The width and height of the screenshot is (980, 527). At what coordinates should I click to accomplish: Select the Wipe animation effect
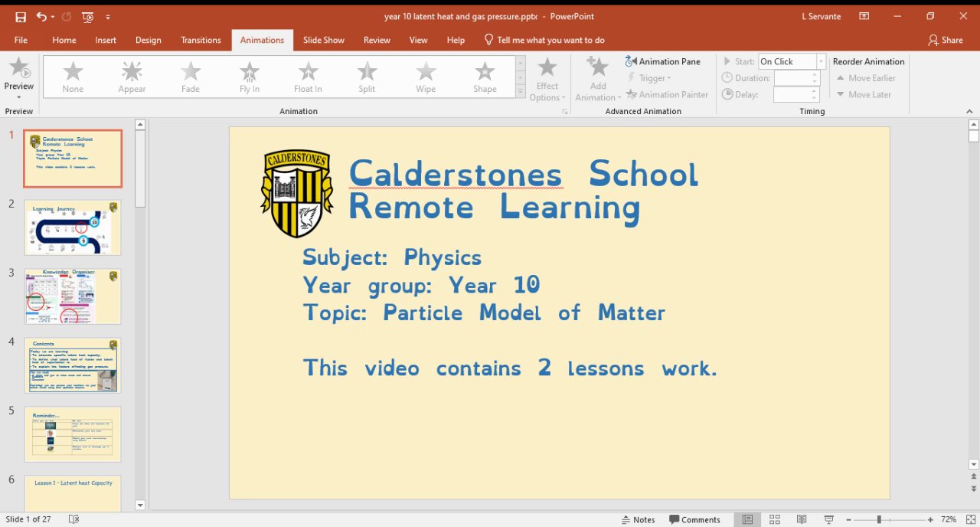[426, 77]
